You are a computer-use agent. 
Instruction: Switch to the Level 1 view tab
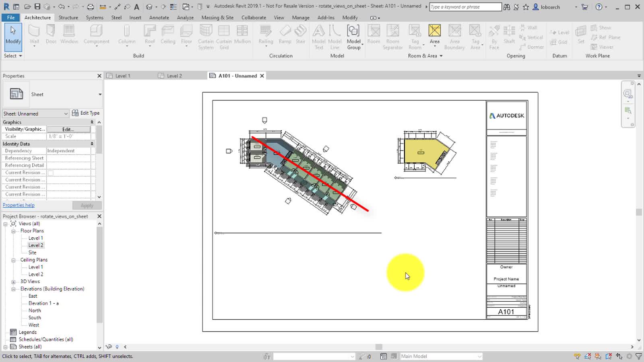[x=123, y=76]
